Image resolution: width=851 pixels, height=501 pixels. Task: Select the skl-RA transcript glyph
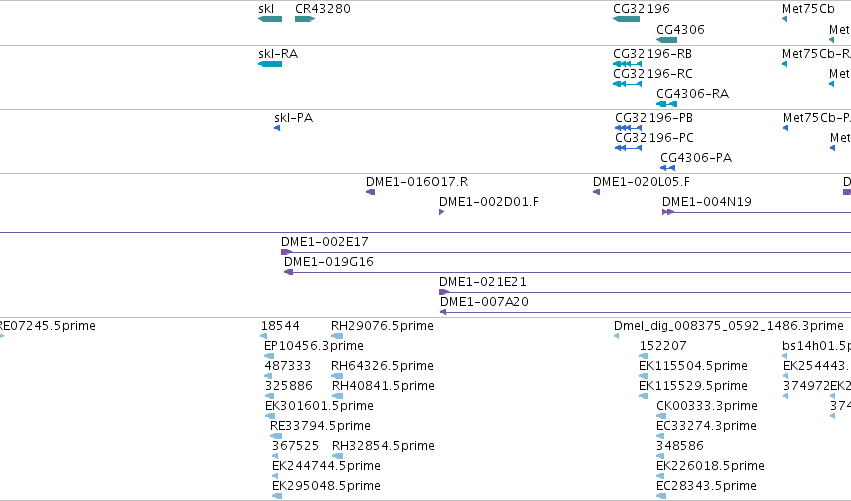[x=270, y=64]
